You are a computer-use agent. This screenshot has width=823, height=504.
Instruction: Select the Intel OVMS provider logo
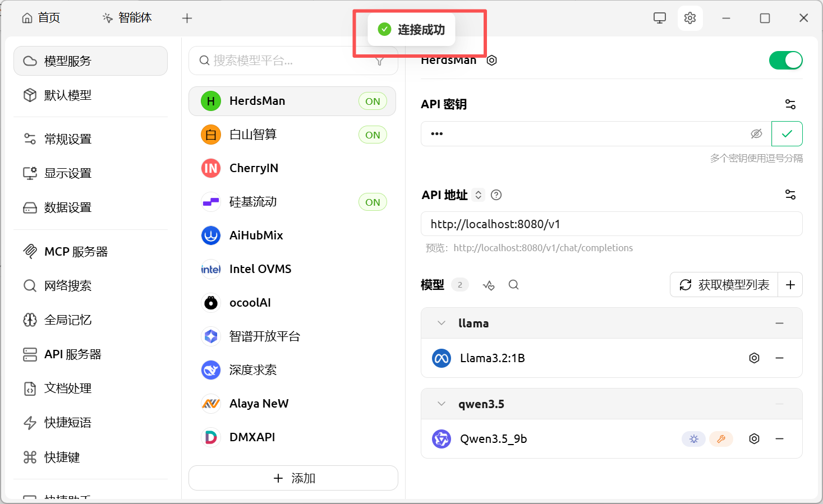pos(211,269)
